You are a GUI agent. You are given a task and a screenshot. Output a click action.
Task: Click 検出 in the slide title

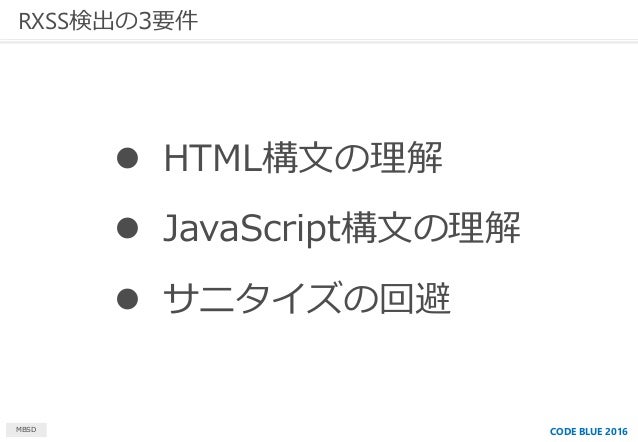click(92, 21)
